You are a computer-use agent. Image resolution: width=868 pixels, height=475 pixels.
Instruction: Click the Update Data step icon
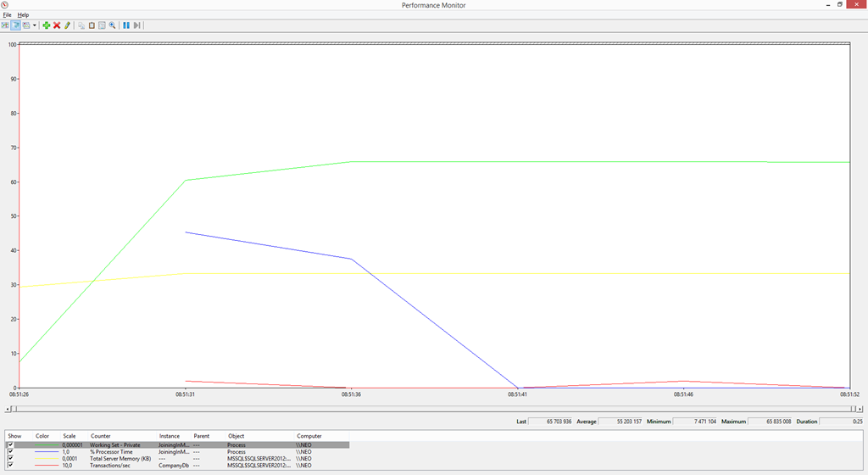(x=136, y=25)
